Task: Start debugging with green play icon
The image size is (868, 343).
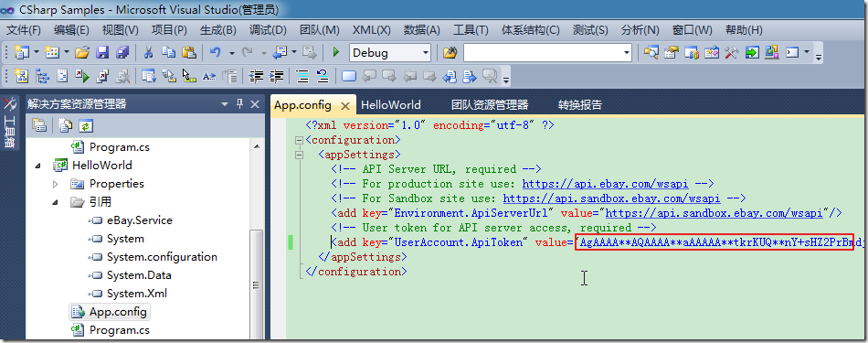Action: click(335, 53)
